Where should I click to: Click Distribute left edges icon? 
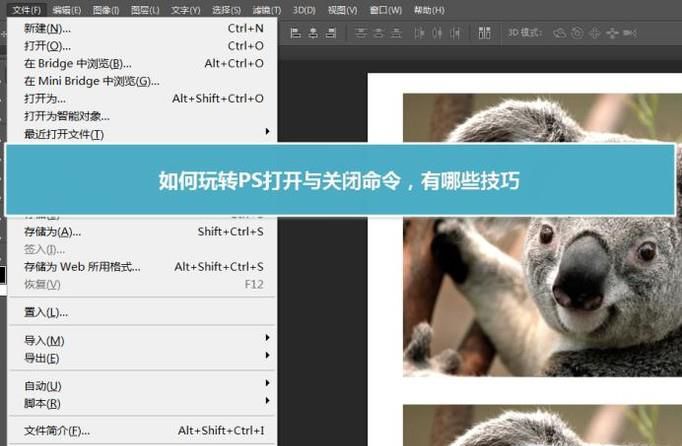coord(419,33)
